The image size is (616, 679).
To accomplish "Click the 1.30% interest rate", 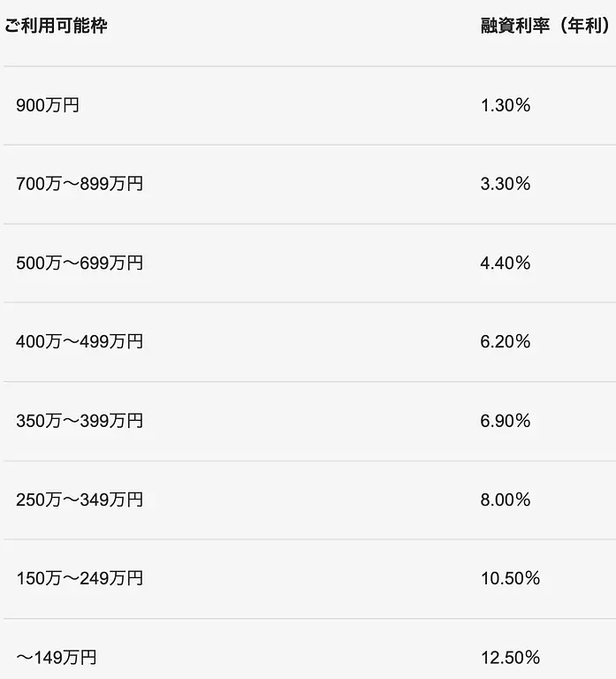I will pyautogui.click(x=506, y=106).
